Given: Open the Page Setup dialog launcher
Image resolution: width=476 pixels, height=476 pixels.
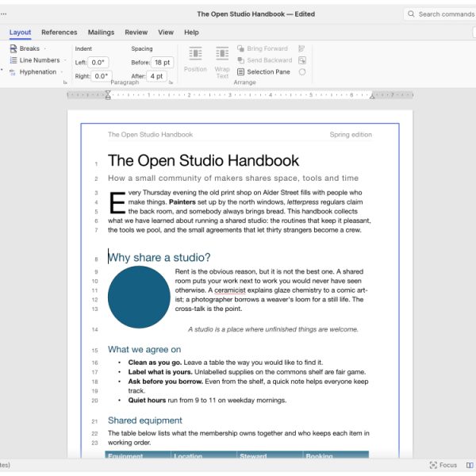Looking at the screenshot, I should pos(65,83).
